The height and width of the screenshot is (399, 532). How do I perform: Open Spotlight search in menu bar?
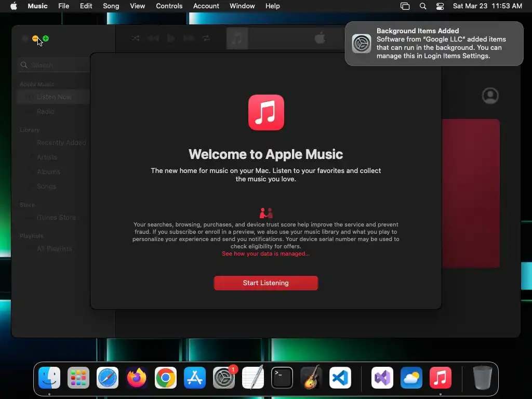coord(423,6)
